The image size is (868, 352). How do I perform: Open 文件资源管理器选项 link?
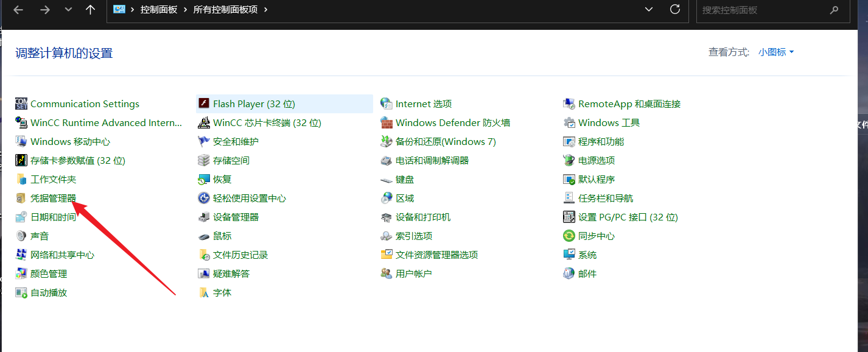pos(436,255)
